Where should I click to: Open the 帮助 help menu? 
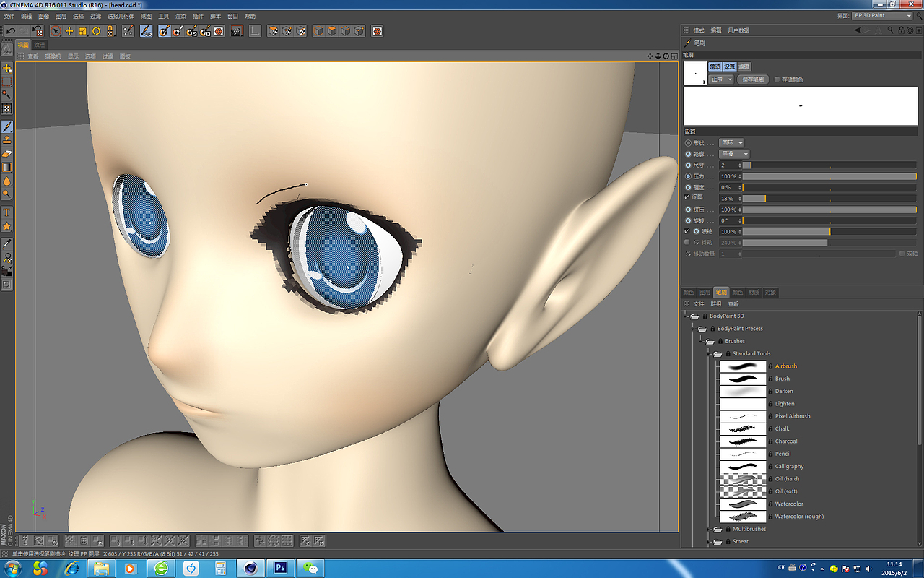click(250, 16)
